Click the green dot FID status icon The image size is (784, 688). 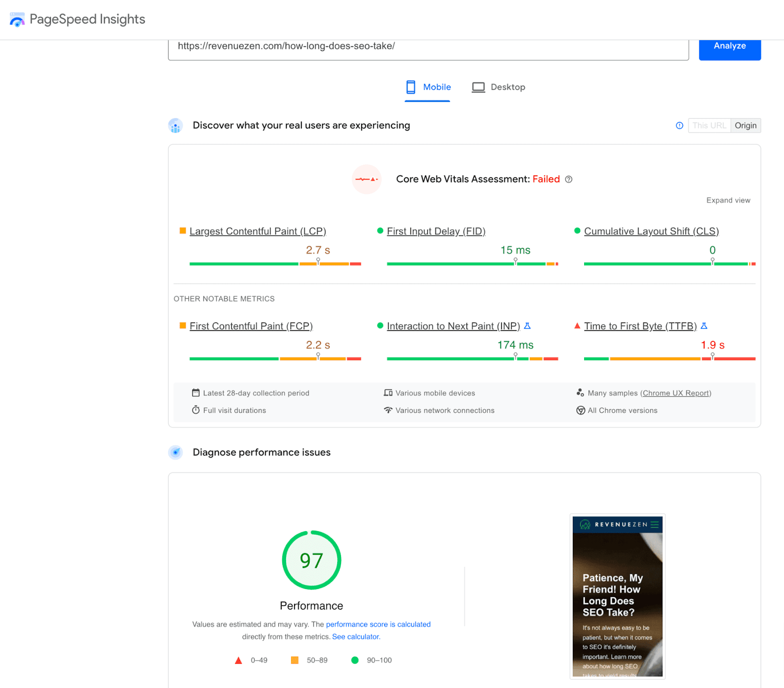(380, 231)
